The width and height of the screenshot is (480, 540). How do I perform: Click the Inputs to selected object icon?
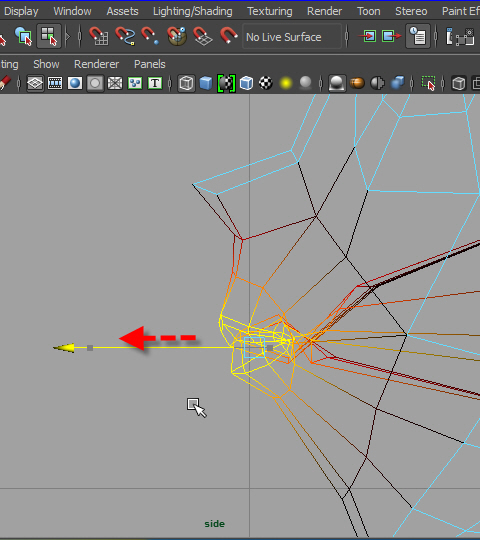(x=367, y=36)
